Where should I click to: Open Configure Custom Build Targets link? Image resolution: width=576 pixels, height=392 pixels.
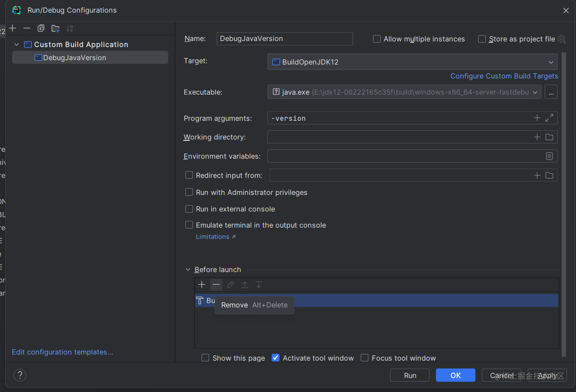(504, 76)
